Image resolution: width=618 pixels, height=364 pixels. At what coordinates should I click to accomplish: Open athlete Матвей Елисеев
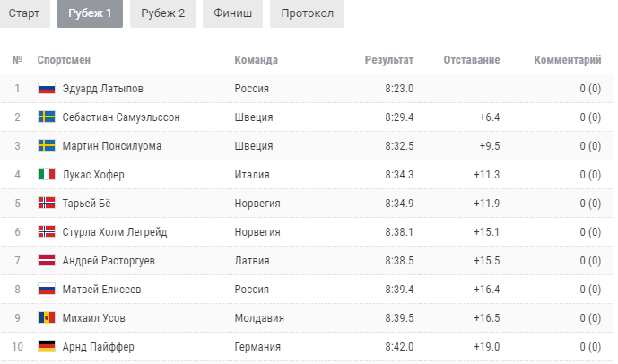click(x=101, y=290)
